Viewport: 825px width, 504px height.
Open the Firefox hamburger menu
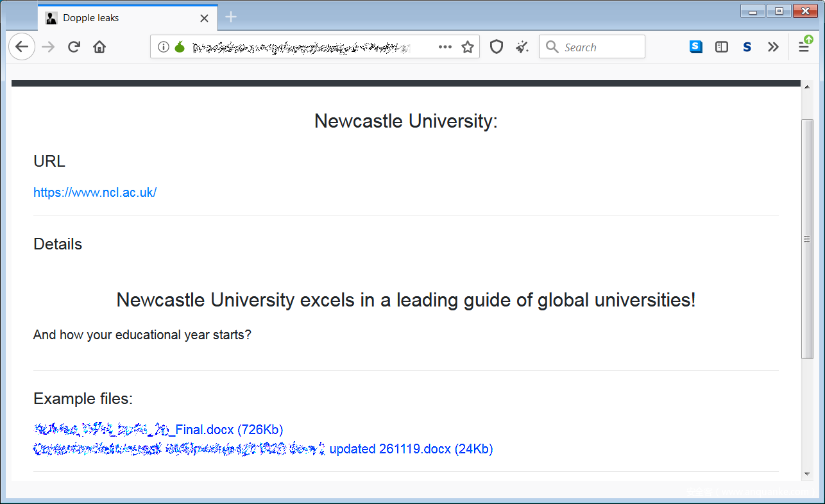(x=803, y=47)
